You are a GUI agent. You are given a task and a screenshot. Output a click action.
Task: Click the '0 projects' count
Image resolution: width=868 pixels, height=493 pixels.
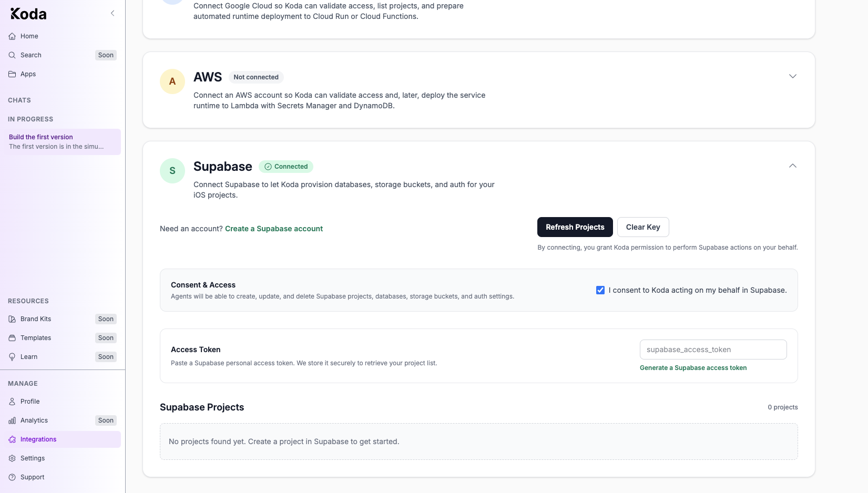coord(783,407)
